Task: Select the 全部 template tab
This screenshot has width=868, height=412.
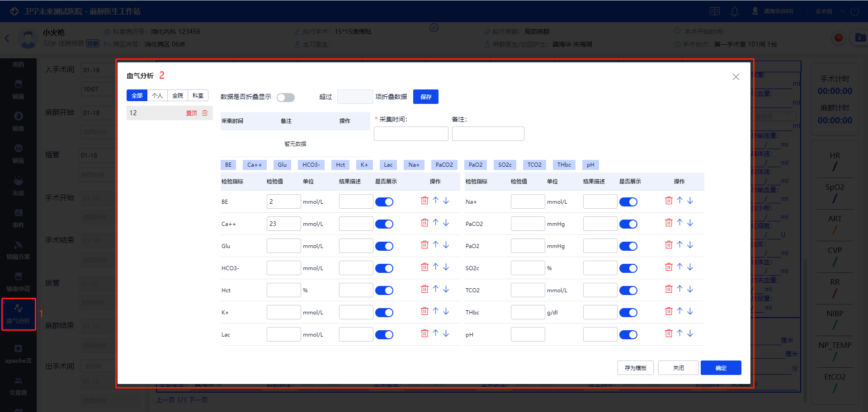Action: 137,95
